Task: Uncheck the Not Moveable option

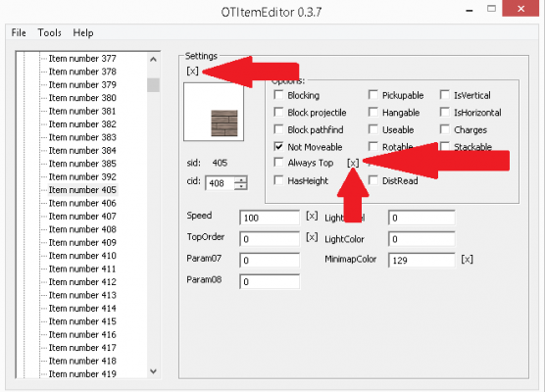Action: (x=278, y=146)
